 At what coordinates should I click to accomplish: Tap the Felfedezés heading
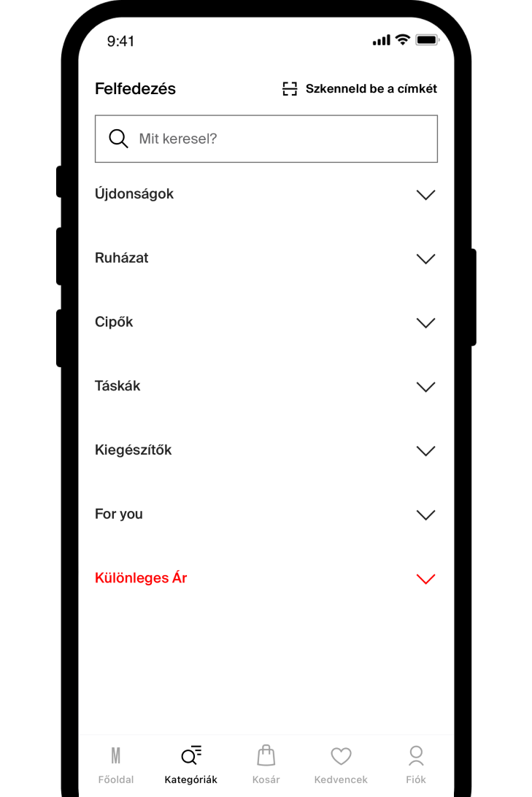(135, 88)
